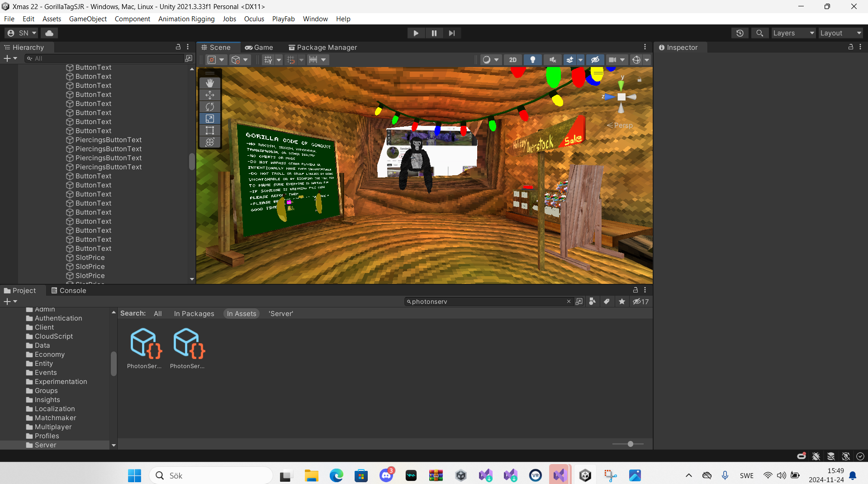The width and height of the screenshot is (868, 484).
Task: Open Undo History in top toolbar
Action: pos(740,33)
